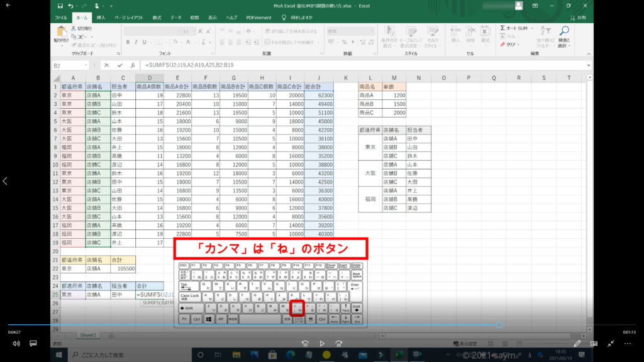Click the video seek bar handle
The height and width of the screenshot is (362, 644).
(x=499, y=325)
